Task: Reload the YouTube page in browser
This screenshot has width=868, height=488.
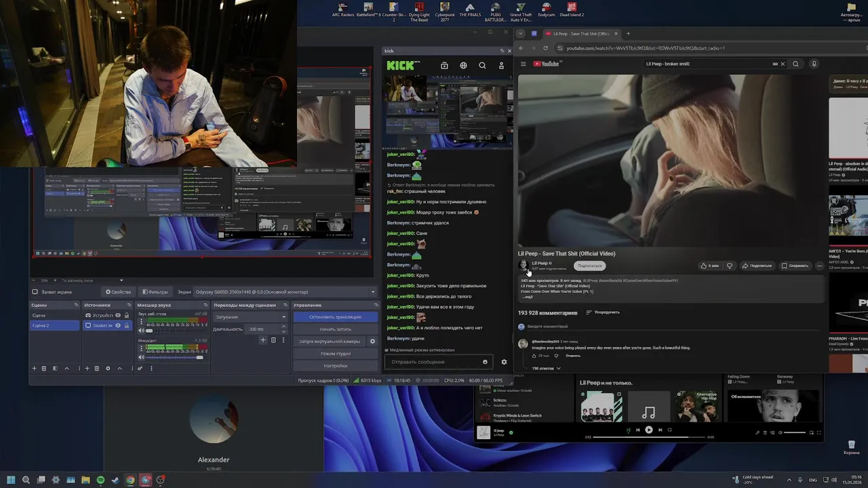Action: point(545,48)
